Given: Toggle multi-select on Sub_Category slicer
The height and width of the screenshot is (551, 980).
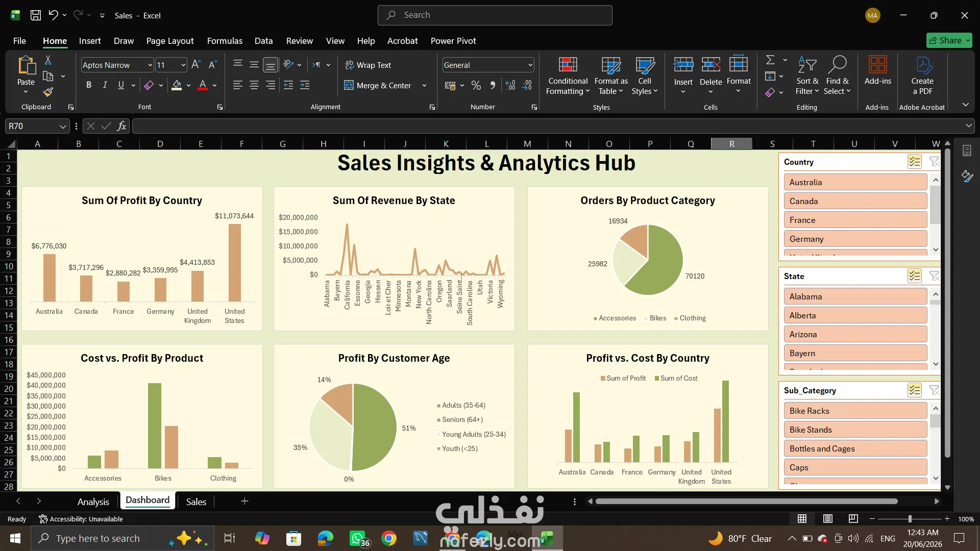Looking at the screenshot, I should coord(914,390).
